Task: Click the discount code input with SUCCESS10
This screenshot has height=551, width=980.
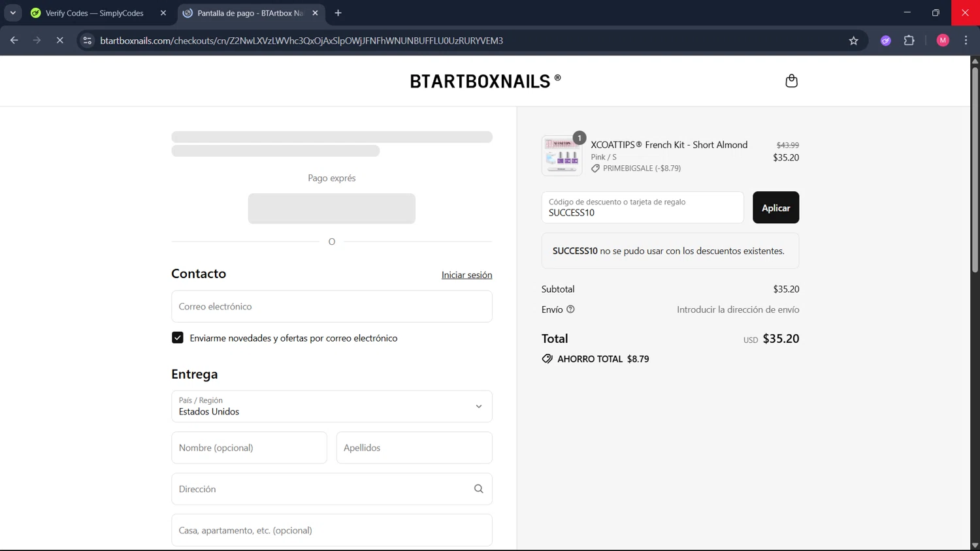Action: (x=642, y=208)
